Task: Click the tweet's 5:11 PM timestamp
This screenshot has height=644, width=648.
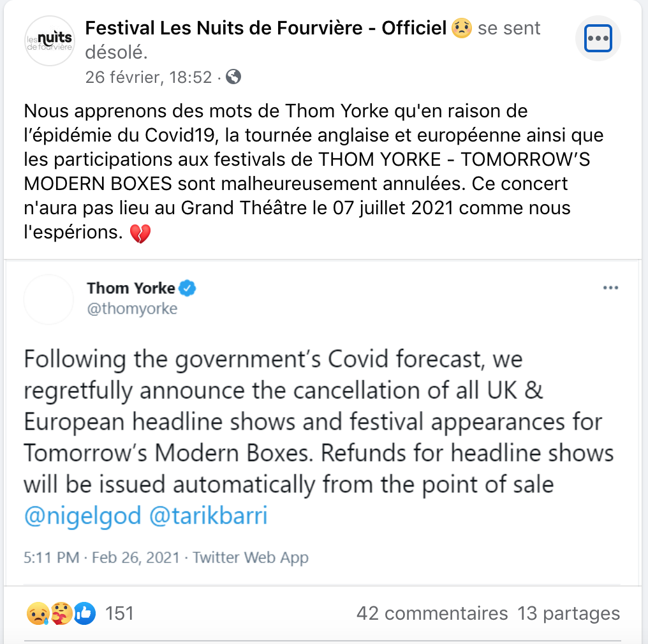Action: pos(52,558)
